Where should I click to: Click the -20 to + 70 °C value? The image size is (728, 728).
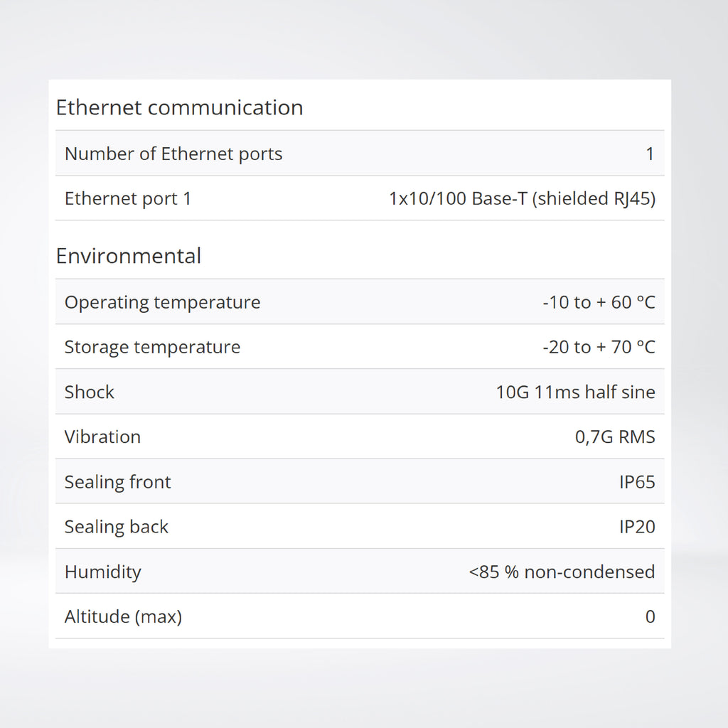598,347
